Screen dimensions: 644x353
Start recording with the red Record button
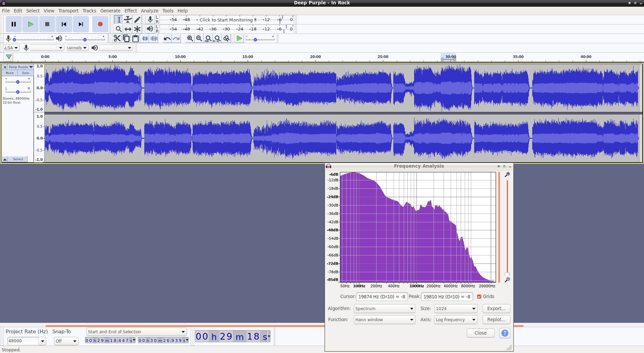100,24
